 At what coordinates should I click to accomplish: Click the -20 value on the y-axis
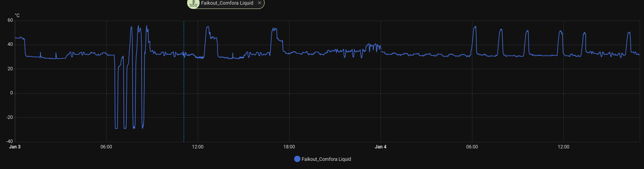coord(9,117)
